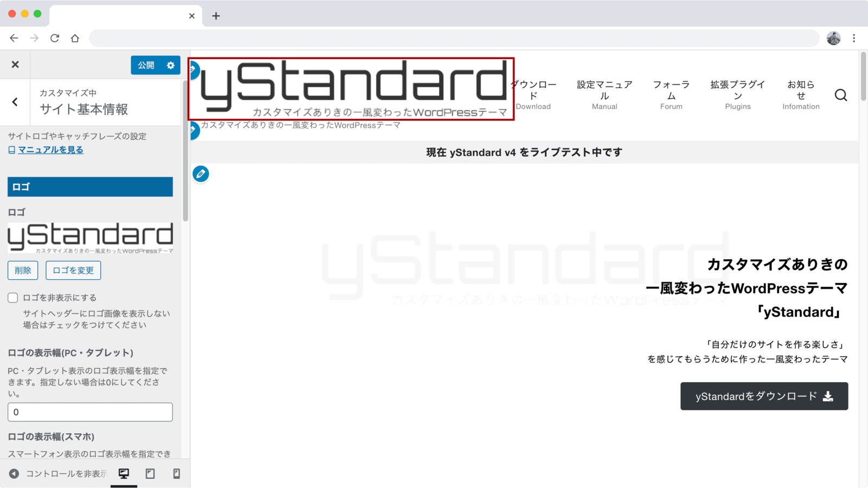Screen dimensions: 868x488
Task: Open the 設定マニュアル Manual menu item
Action: pyautogui.click(x=604, y=95)
